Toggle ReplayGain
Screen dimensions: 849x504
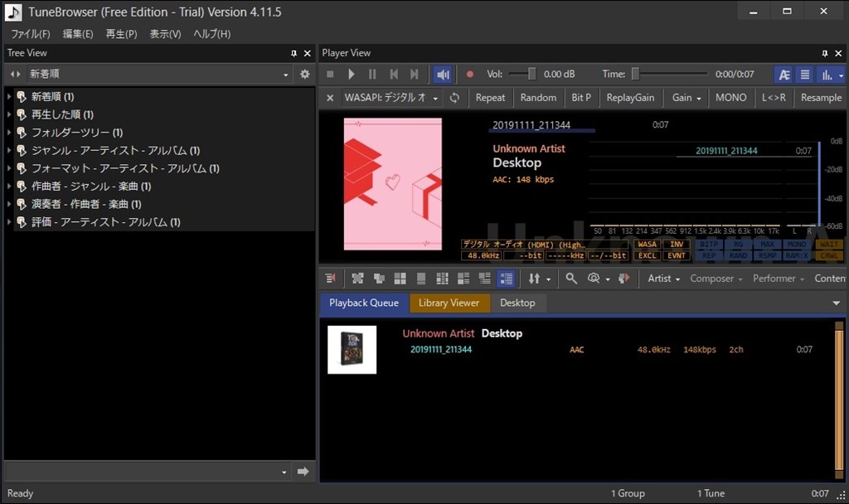click(630, 98)
